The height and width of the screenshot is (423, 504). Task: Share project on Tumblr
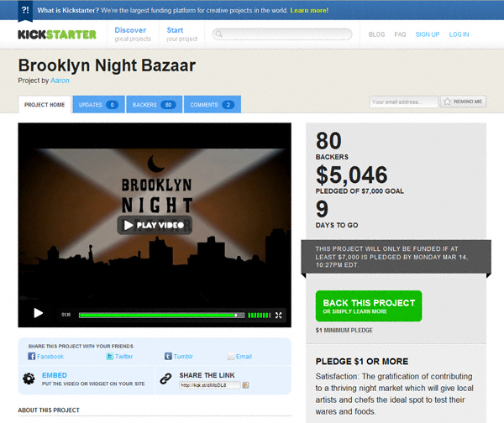pyautogui.click(x=179, y=356)
